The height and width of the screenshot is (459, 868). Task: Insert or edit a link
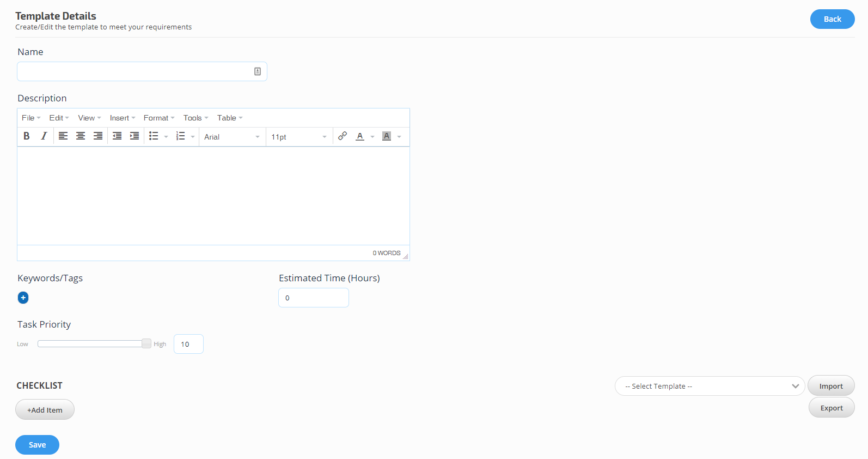(x=343, y=136)
